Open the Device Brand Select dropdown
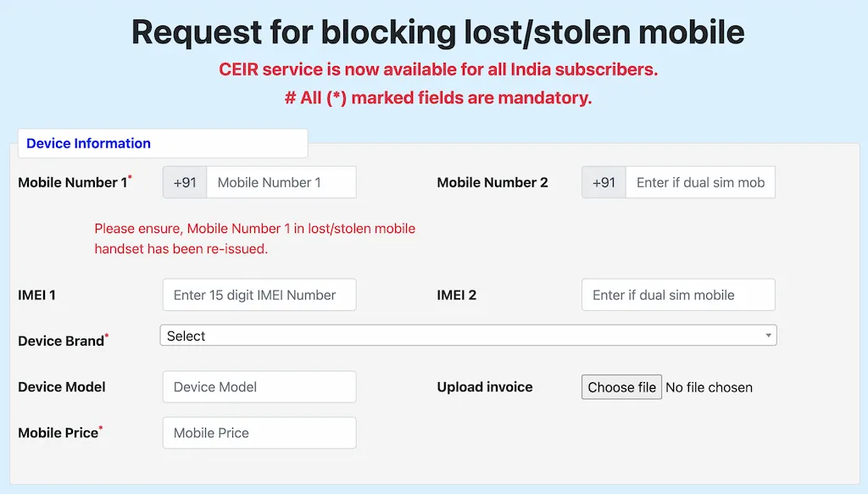The width and height of the screenshot is (868, 494). point(468,336)
